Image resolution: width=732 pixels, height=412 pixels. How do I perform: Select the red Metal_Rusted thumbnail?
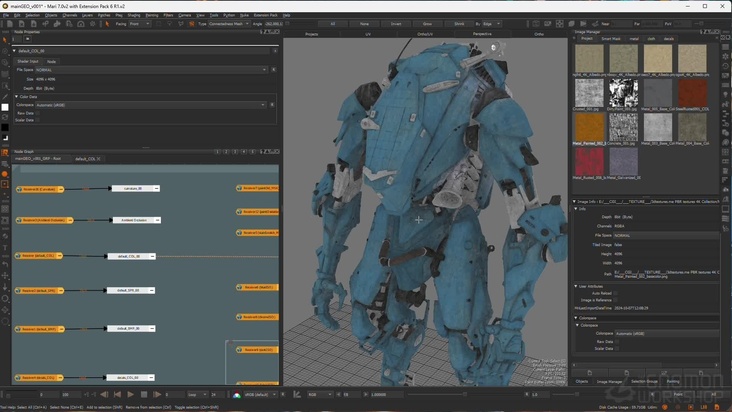pyautogui.click(x=589, y=161)
